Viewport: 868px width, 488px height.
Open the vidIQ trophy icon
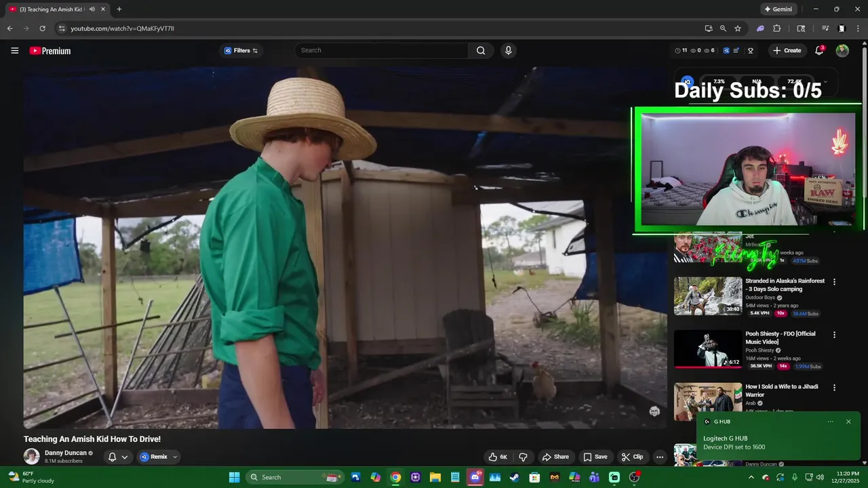pyautogui.click(x=751, y=51)
